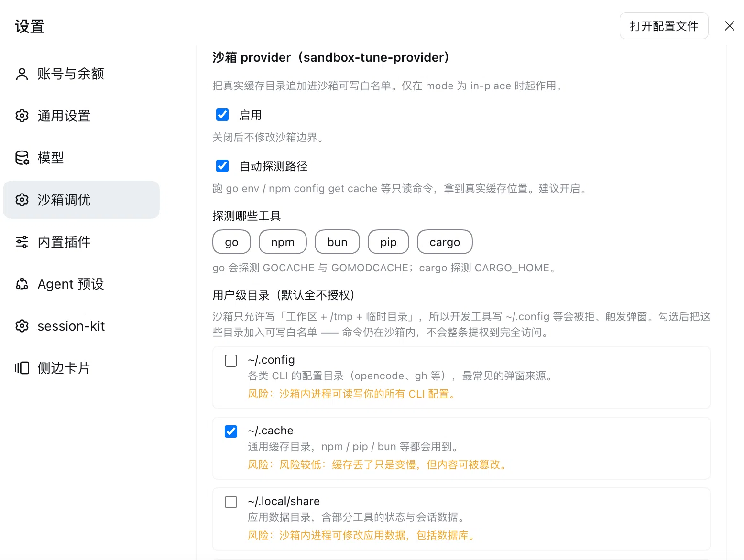Toggle the npm tool chip
Image resolution: width=744 pixels, height=560 pixels.
[283, 242]
